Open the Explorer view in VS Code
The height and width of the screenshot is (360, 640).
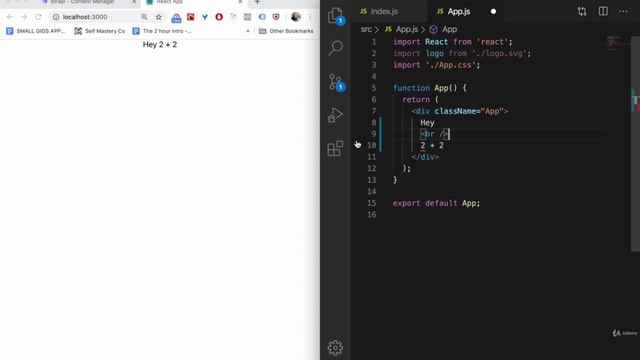(x=336, y=16)
